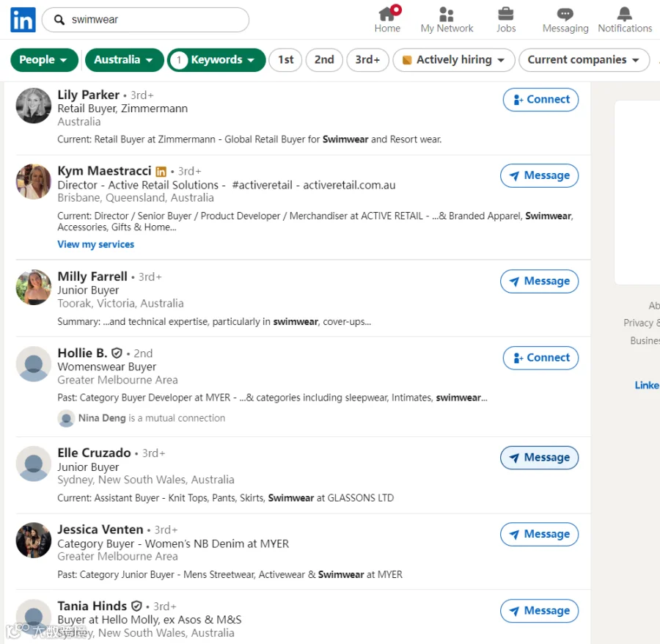The image size is (660, 644).
Task: Open Lily Parker's profile name link
Action: (89, 95)
